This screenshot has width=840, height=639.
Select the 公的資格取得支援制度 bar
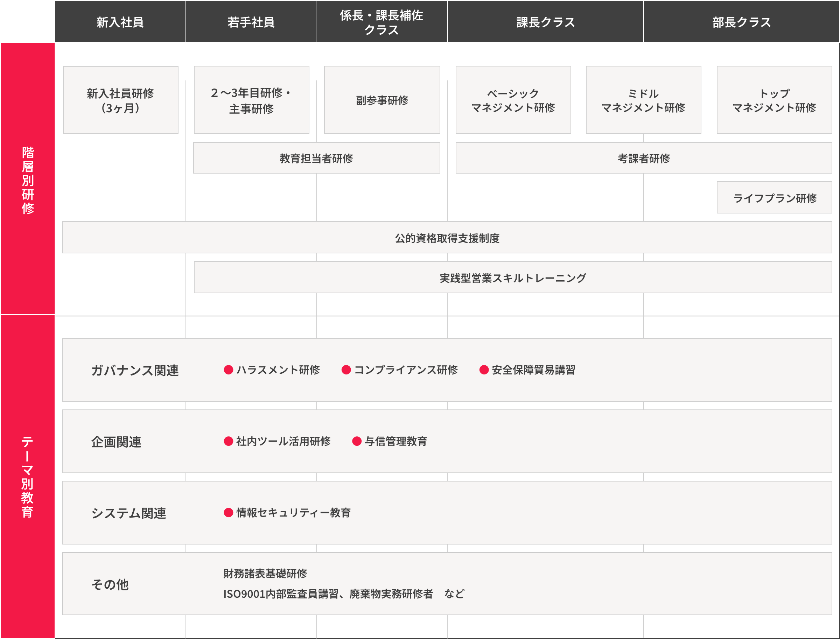click(447, 238)
